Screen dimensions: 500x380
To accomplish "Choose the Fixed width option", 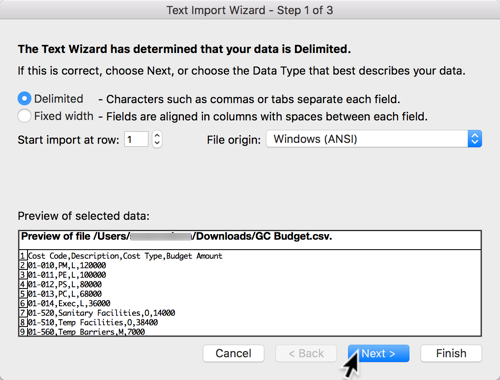I will [24, 116].
